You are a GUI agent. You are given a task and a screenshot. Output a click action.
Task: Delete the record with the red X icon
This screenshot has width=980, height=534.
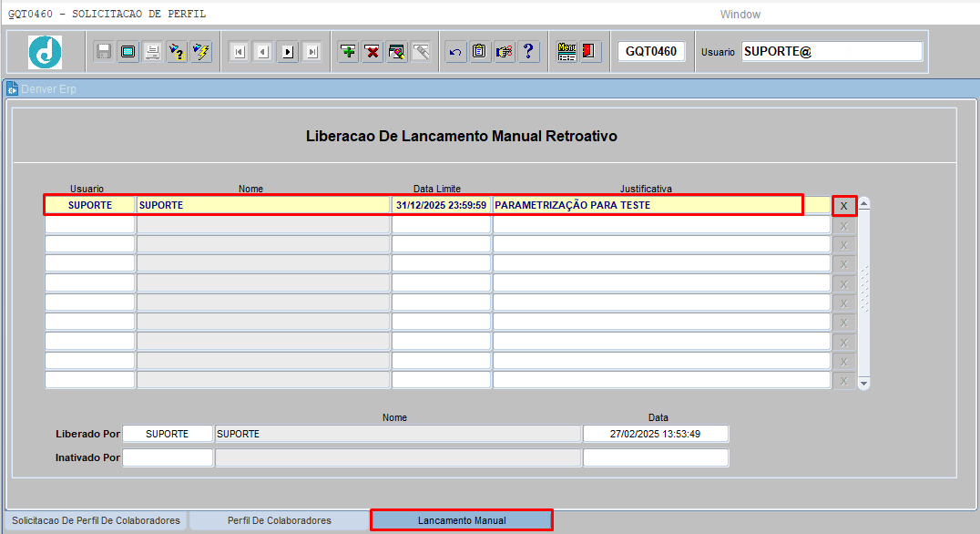pos(373,51)
